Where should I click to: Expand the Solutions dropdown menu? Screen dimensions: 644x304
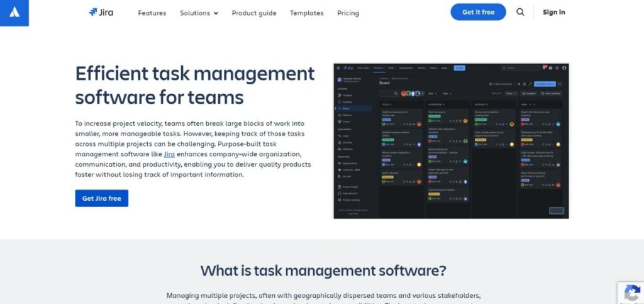coord(199,13)
